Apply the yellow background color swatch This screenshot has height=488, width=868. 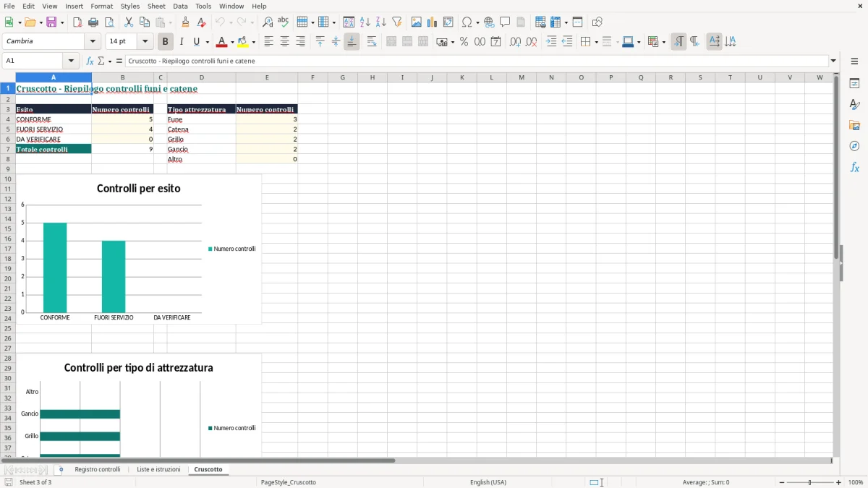[243, 42]
